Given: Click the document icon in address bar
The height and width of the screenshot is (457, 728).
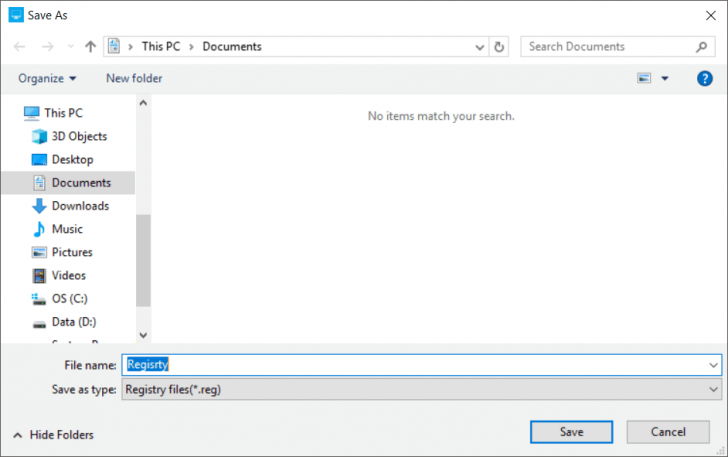Looking at the screenshot, I should pos(114,46).
